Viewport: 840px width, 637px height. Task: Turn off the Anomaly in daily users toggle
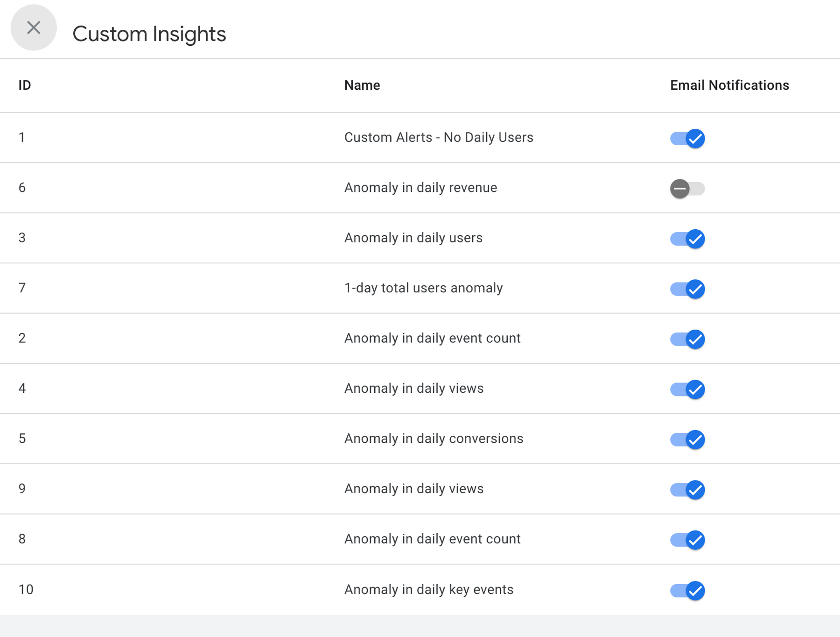tap(686, 239)
